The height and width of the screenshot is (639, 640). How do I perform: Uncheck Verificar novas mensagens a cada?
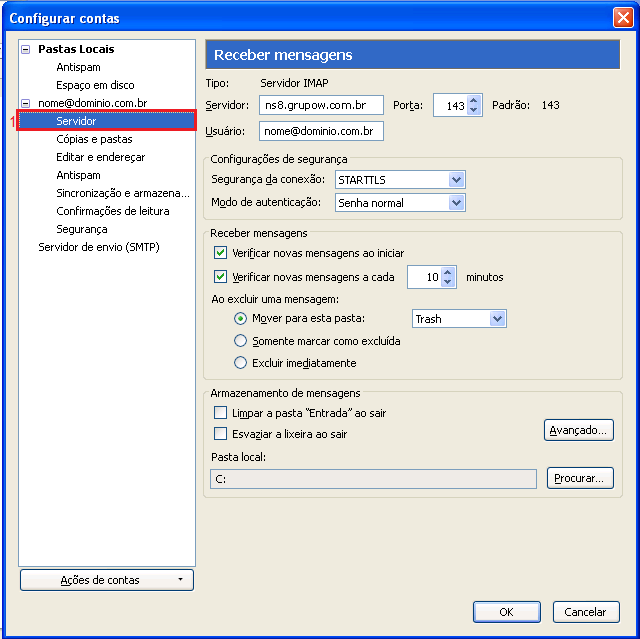click(x=220, y=277)
